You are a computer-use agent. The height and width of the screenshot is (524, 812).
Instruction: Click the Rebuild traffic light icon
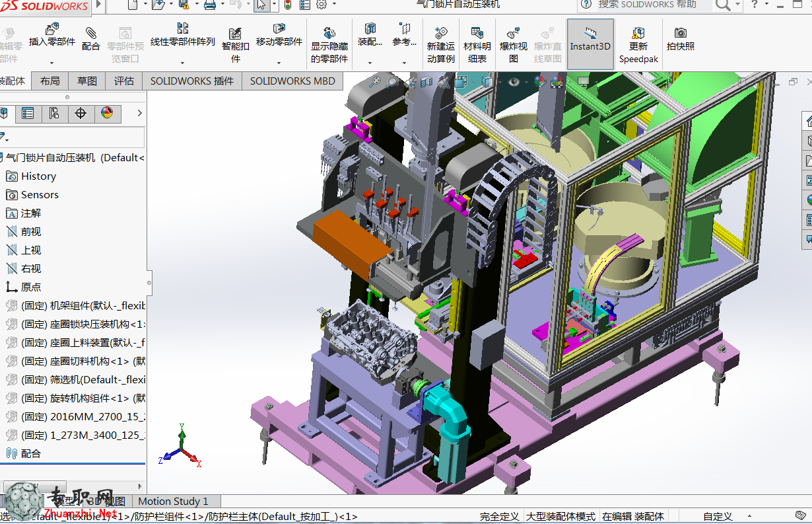coord(288,5)
